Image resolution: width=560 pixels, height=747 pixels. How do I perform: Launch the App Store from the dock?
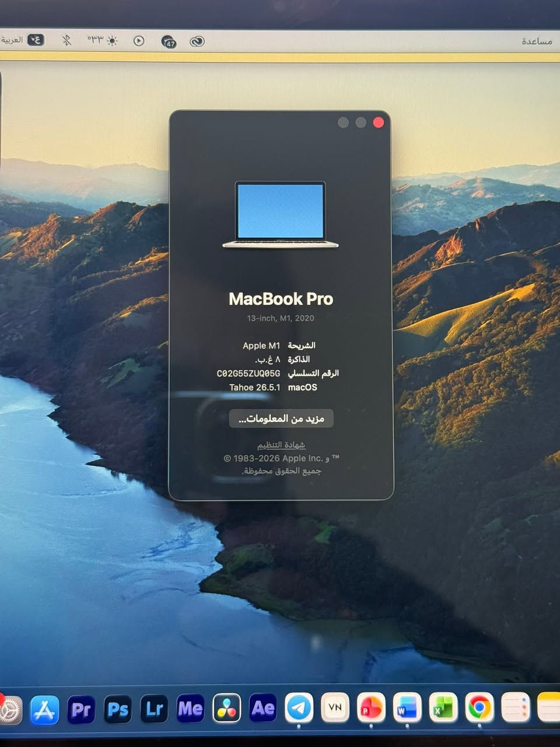click(x=45, y=710)
